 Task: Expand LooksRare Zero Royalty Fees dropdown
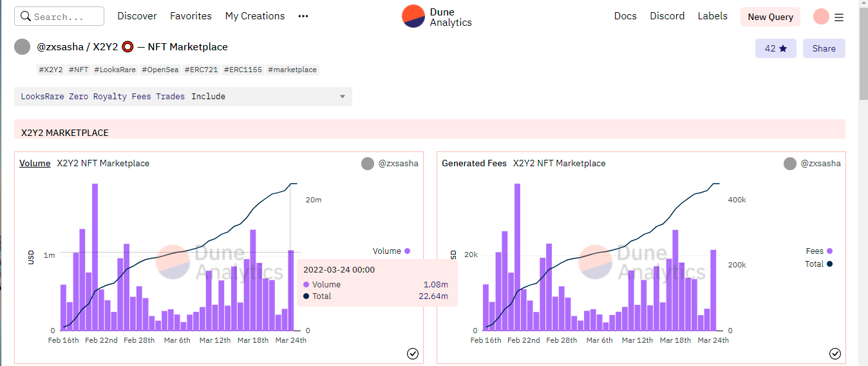point(183,97)
